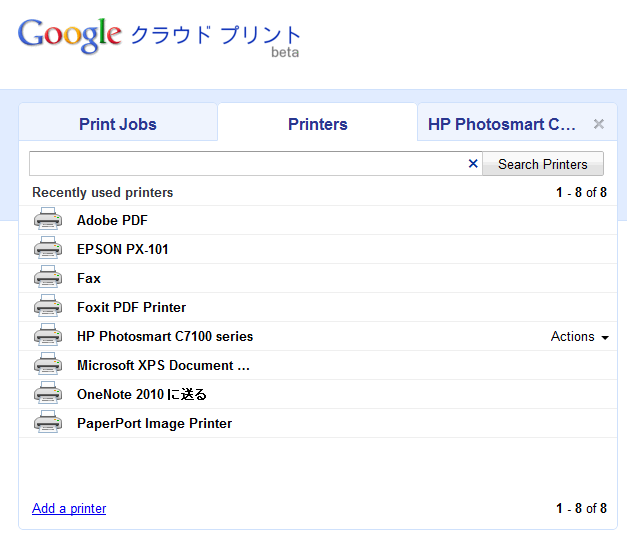Close the HP Photosmart tab
627x537 pixels.
599,124
